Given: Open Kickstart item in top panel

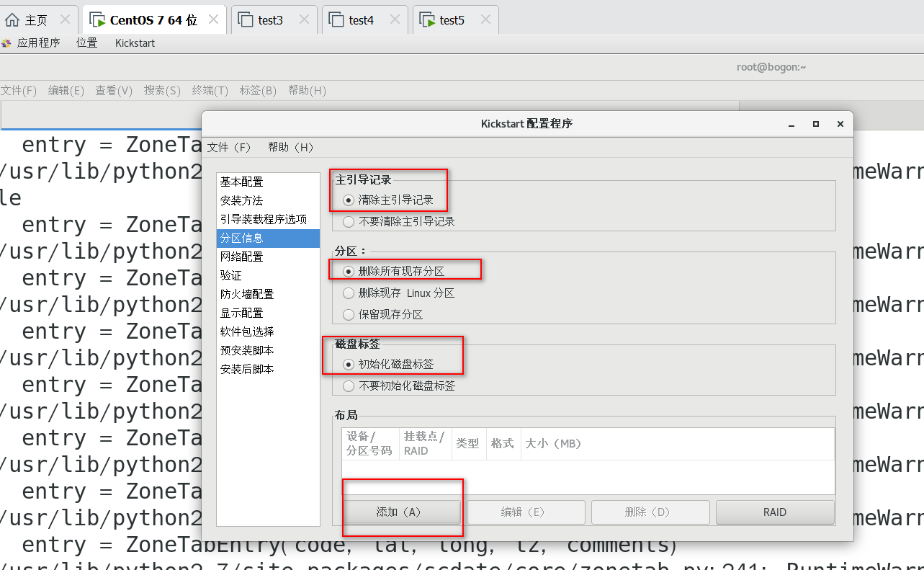Looking at the screenshot, I should pyautogui.click(x=135, y=43).
